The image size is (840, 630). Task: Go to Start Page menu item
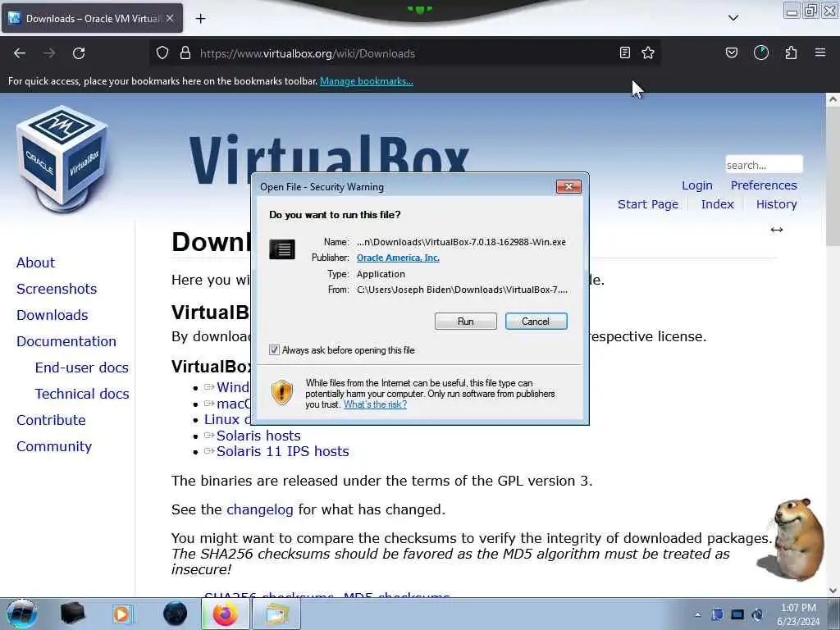[x=648, y=204]
